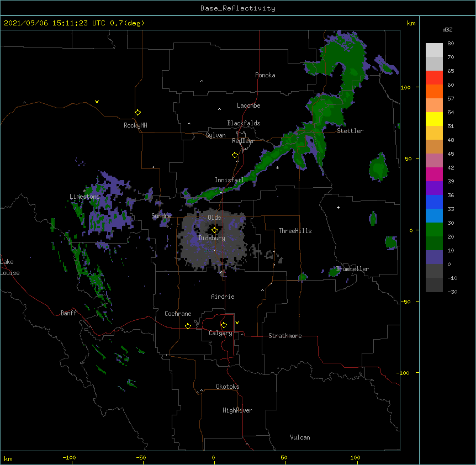The width and height of the screenshot is (476, 465).
Task: Click the gray radar clutter around Didsbury
Action: (213, 240)
